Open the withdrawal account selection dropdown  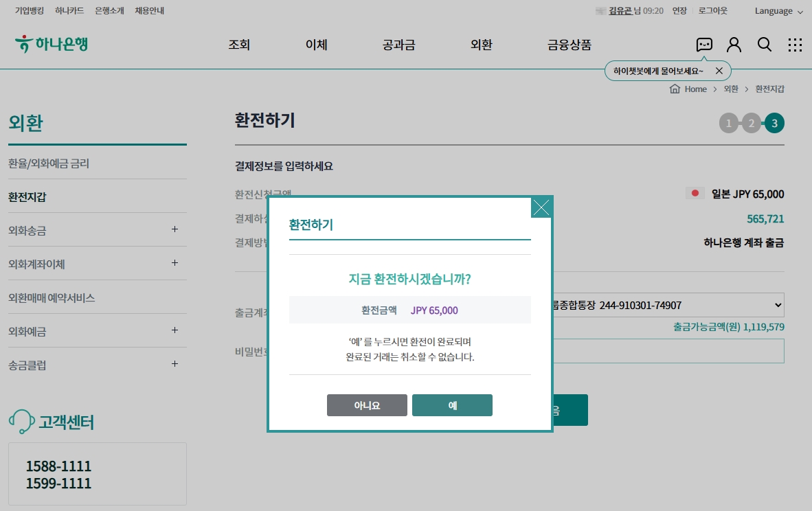[780, 305]
